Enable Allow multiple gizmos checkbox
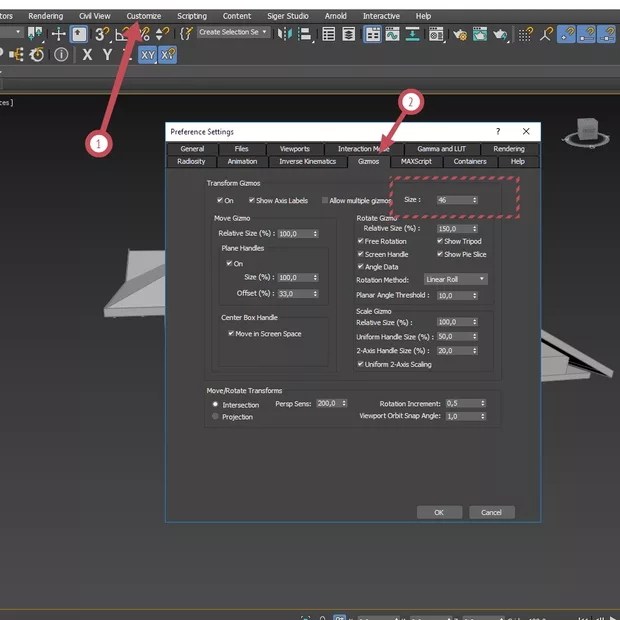The width and height of the screenshot is (620, 620). 325,200
